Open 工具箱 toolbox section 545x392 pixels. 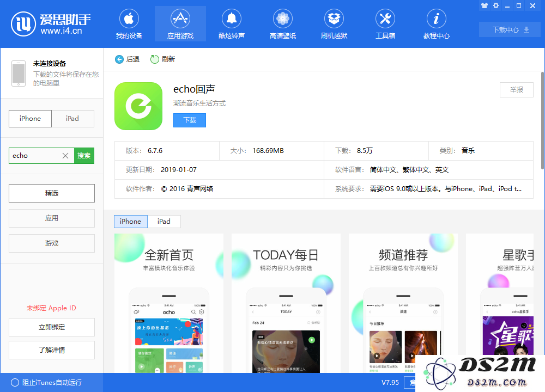pyautogui.click(x=385, y=24)
